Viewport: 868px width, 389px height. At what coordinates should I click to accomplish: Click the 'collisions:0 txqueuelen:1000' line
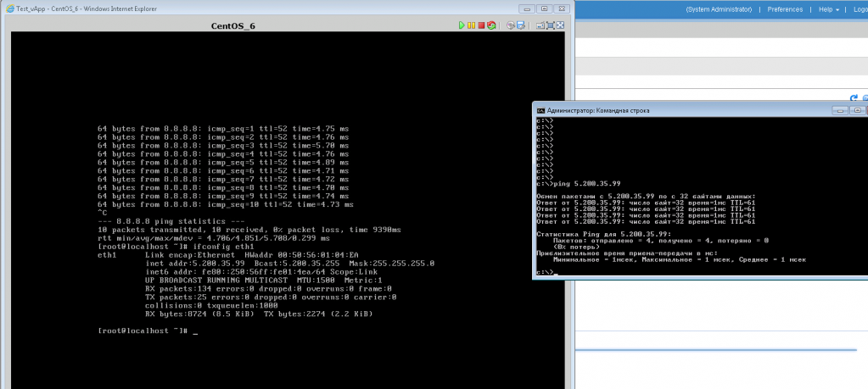click(x=211, y=306)
